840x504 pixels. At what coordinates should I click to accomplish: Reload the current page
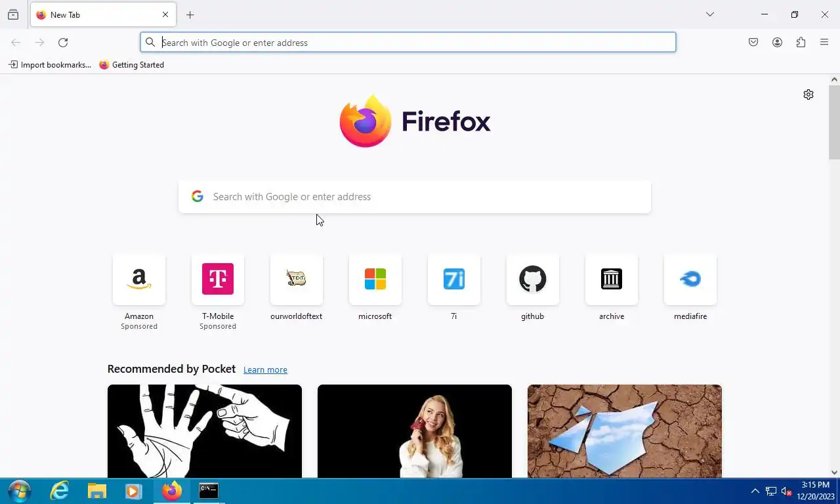63,43
